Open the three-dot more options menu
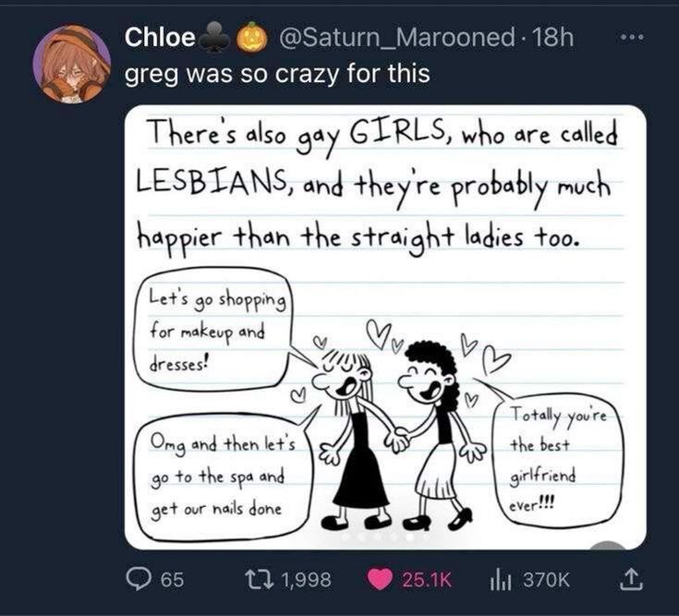 coord(631,38)
